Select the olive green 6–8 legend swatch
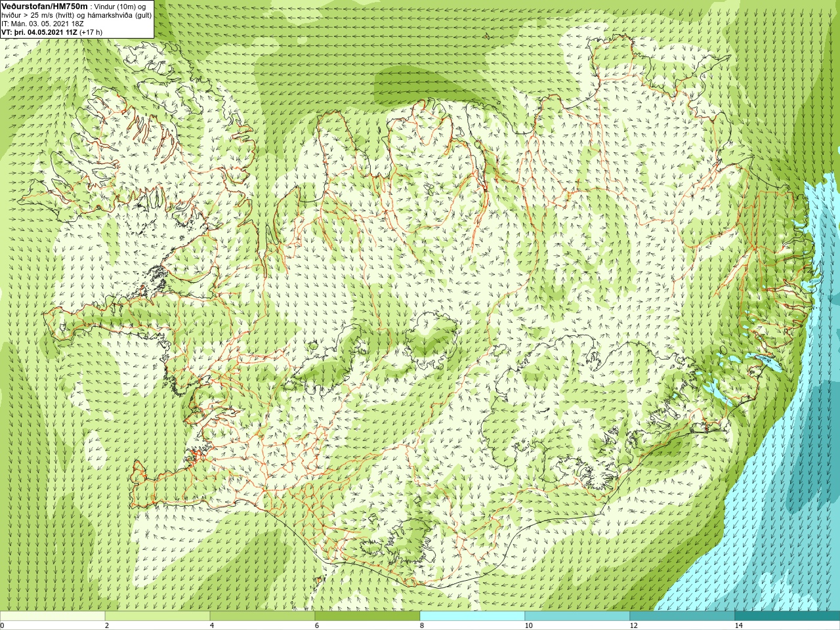 pos(367,616)
